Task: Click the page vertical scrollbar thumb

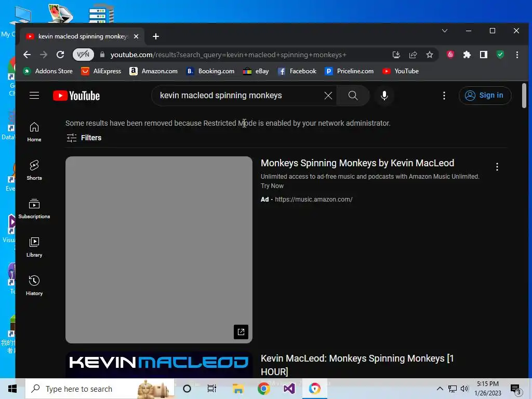Action: pyautogui.click(x=524, y=96)
